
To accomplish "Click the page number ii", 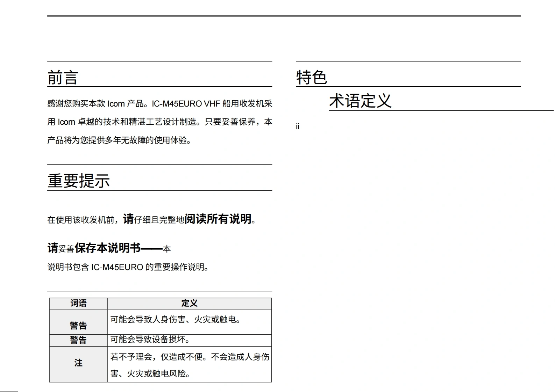I will coord(298,127).
